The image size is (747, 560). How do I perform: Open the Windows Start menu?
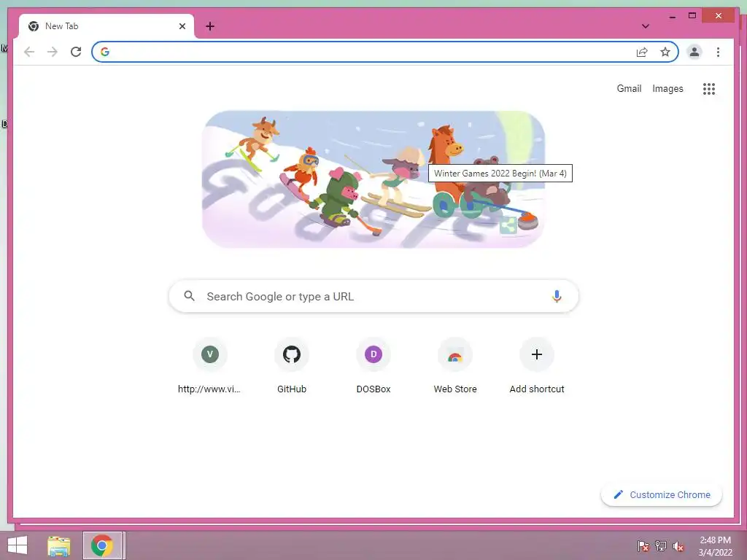point(18,545)
